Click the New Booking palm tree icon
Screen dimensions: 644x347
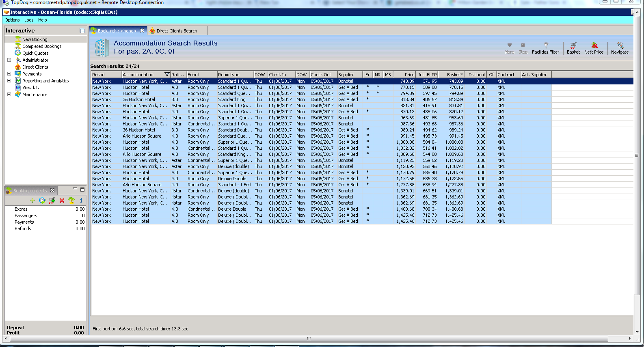(18, 39)
